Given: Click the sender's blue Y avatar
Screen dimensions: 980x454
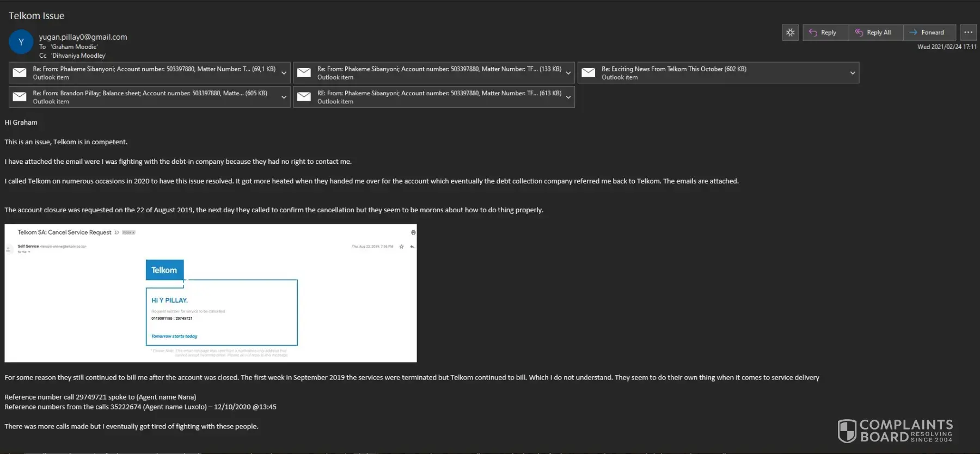Looking at the screenshot, I should pos(21,42).
